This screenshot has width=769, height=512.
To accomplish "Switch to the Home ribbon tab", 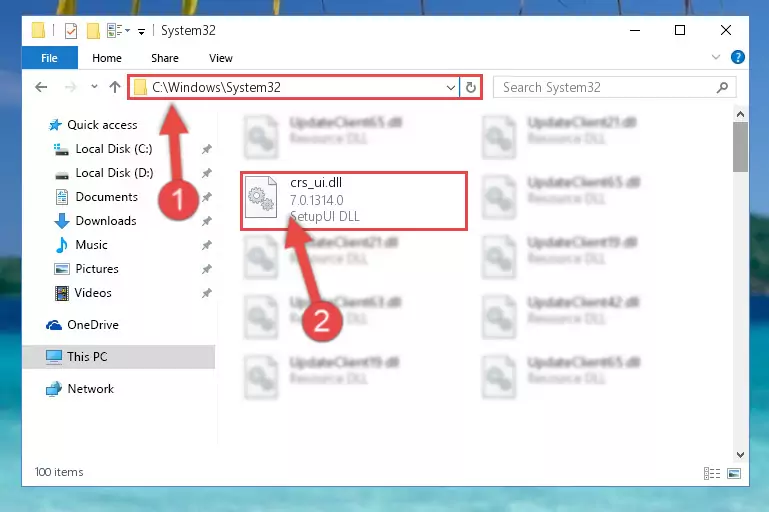I will (107, 58).
